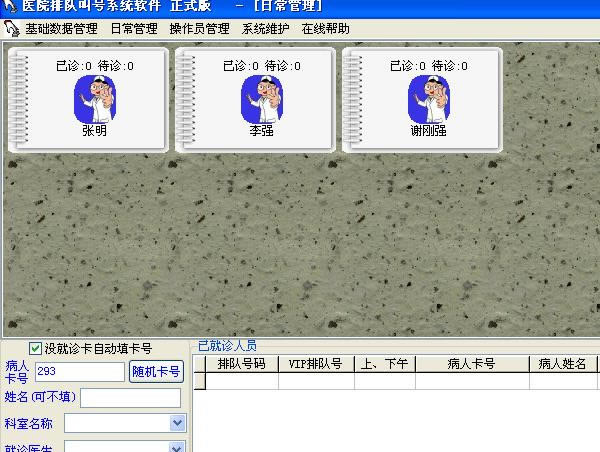Click the 已就诊人员 panel title
Screen dimensions: 600x452
(x=227, y=346)
